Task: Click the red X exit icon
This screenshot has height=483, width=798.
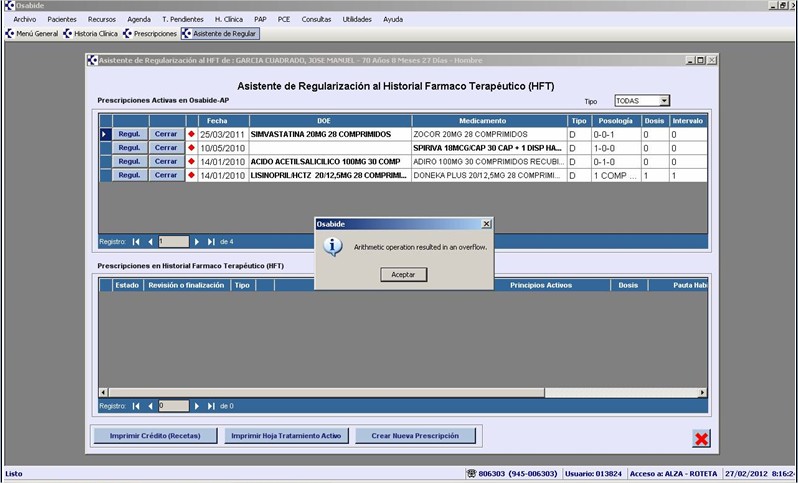Action: coord(702,438)
